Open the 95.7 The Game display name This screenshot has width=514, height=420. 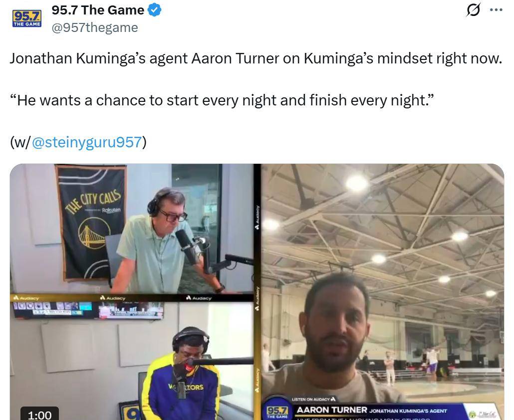tap(98, 10)
